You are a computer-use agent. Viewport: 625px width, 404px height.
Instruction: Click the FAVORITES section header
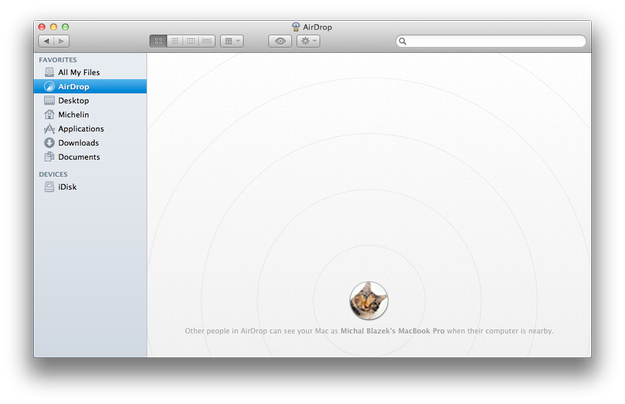coord(58,60)
